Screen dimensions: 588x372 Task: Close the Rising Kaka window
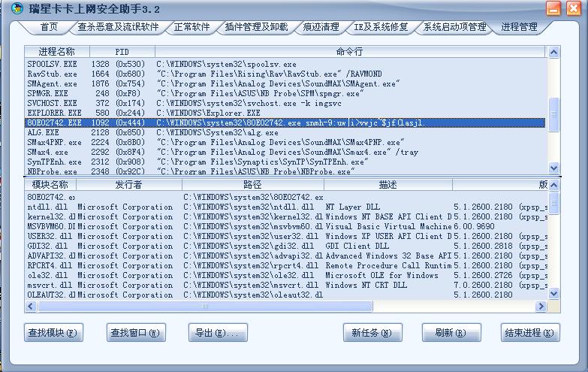(574, 8)
